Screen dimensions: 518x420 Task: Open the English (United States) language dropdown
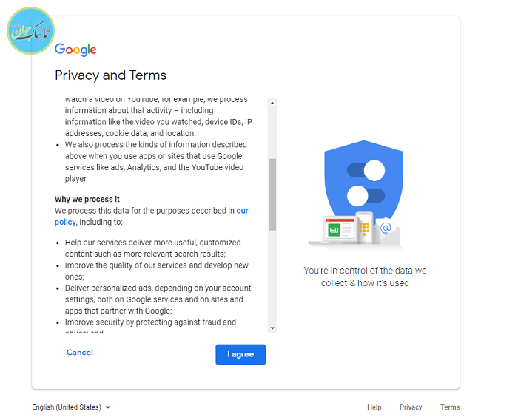coord(71,407)
